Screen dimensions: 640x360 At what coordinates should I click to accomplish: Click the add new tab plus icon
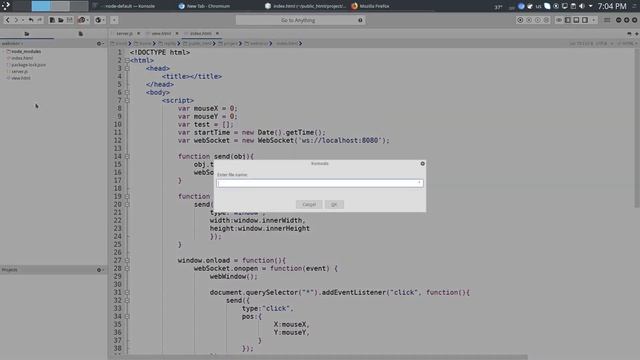636,33
